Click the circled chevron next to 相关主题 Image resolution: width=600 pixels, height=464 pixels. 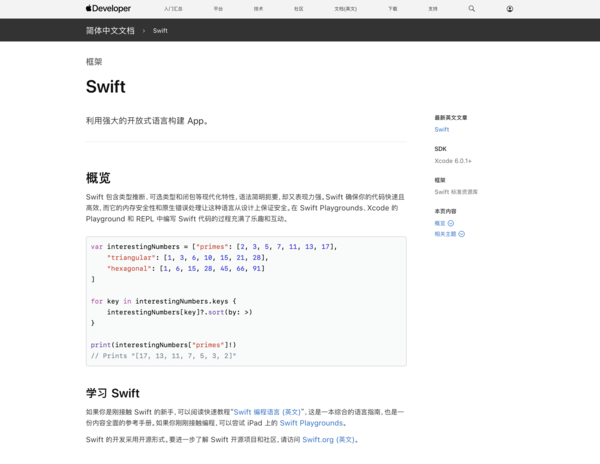(461, 234)
